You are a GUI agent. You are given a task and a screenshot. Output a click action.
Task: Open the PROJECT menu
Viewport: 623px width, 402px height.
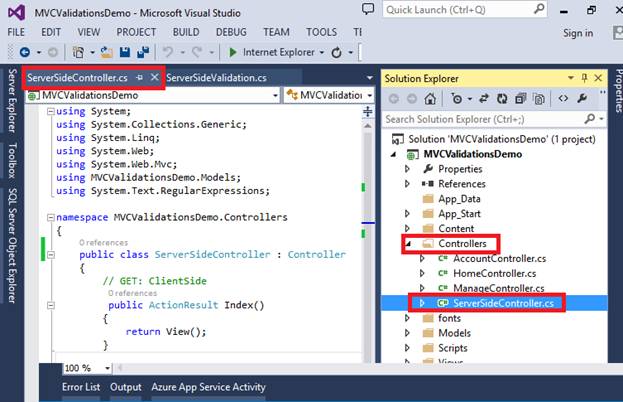[x=136, y=32]
